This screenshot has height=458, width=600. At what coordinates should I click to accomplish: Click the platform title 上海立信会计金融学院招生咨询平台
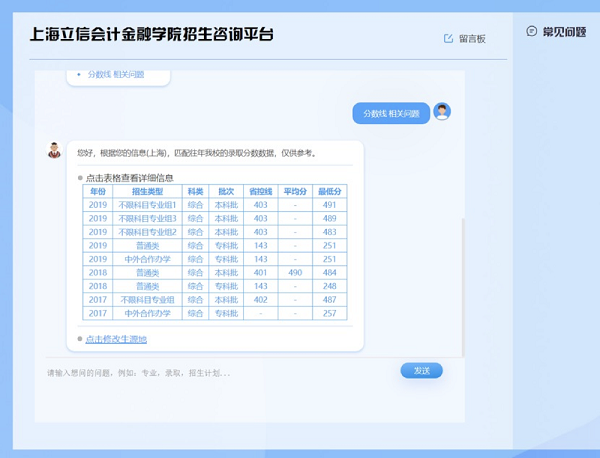(152, 34)
